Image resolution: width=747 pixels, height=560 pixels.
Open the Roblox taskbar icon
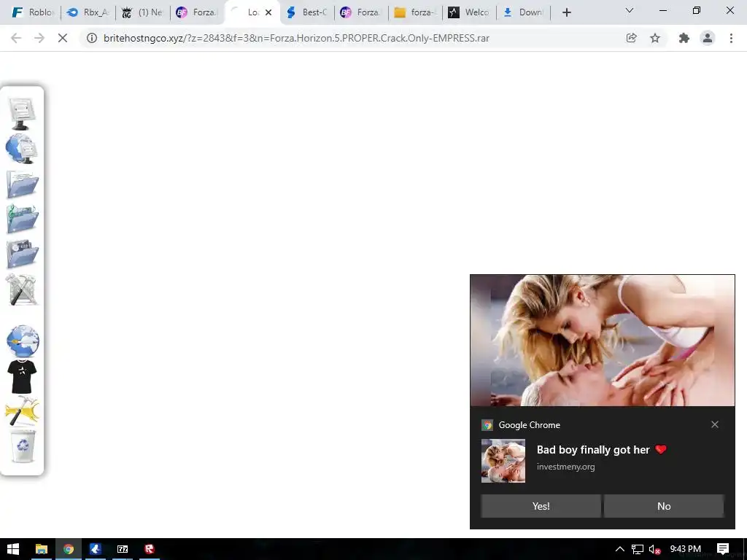click(150, 549)
